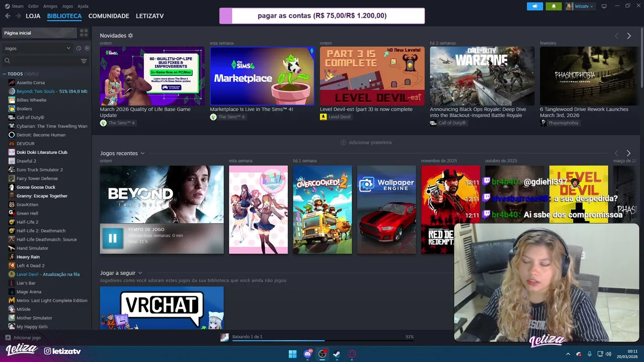
Task: Click Adicionar jogo button
Action: (23, 338)
